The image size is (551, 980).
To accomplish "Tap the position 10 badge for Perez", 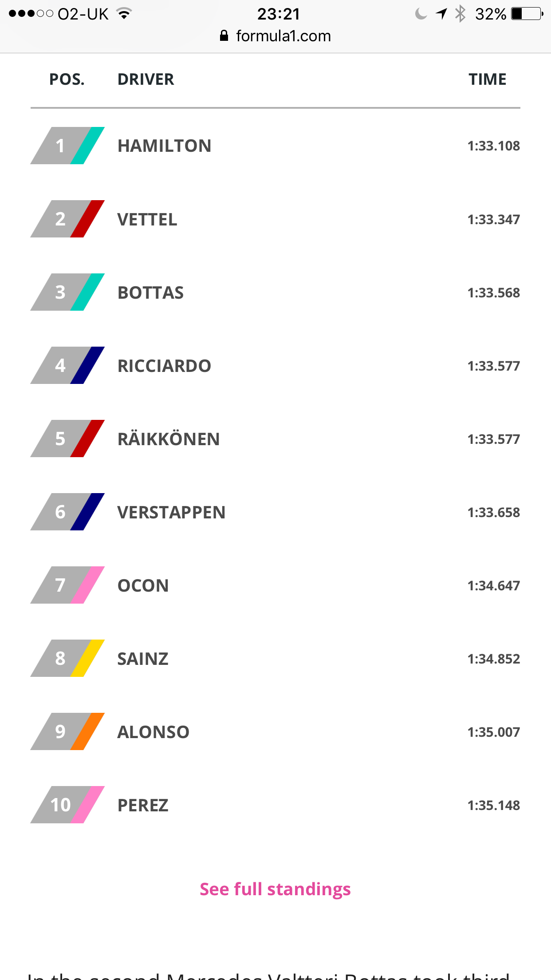I will [67, 805].
